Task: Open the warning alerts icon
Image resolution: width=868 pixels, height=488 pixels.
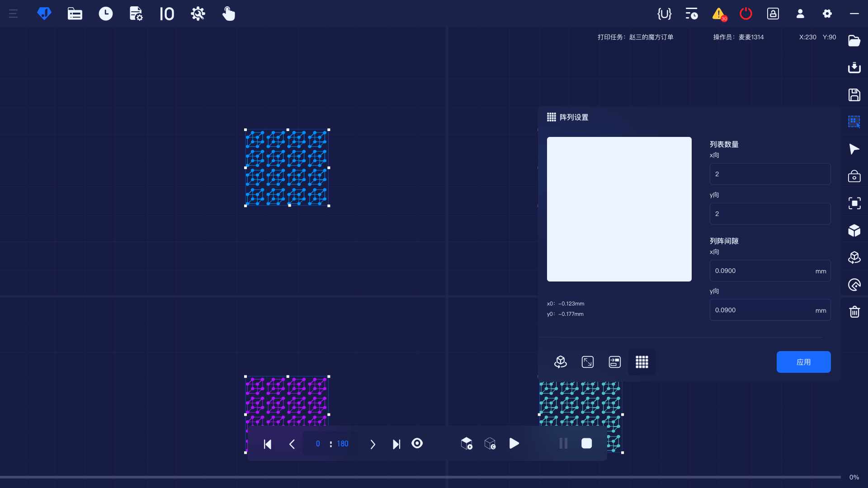Action: click(x=718, y=14)
